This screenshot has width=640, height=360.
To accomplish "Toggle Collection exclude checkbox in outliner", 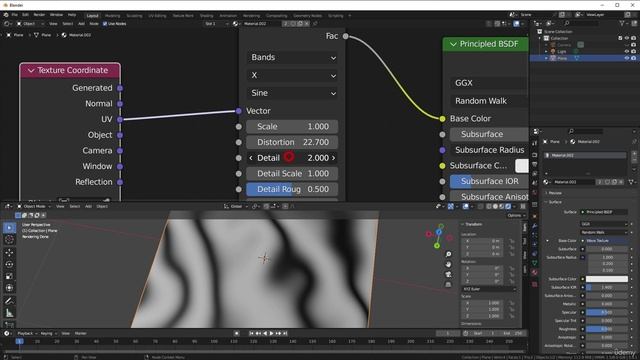I will [620, 38].
